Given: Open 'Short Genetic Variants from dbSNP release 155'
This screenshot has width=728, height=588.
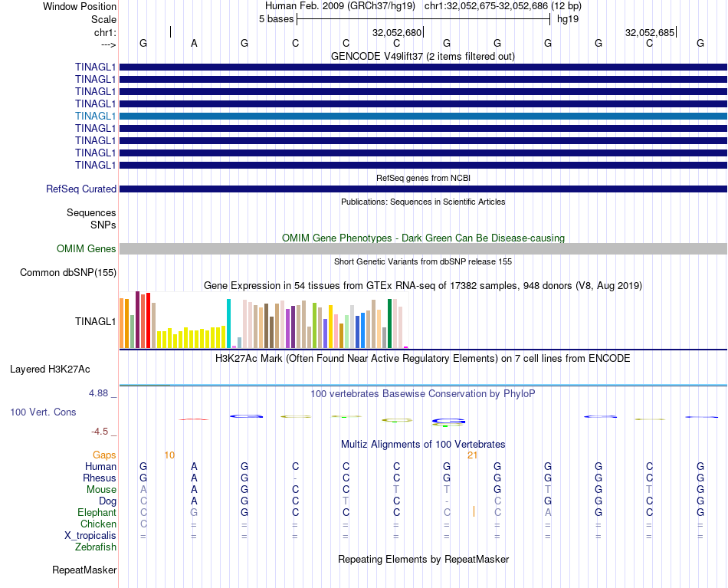Looking at the screenshot, I should (x=423, y=261).
